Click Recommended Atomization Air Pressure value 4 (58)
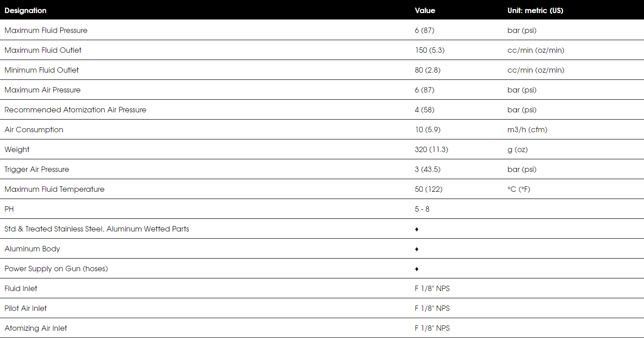 (x=424, y=110)
